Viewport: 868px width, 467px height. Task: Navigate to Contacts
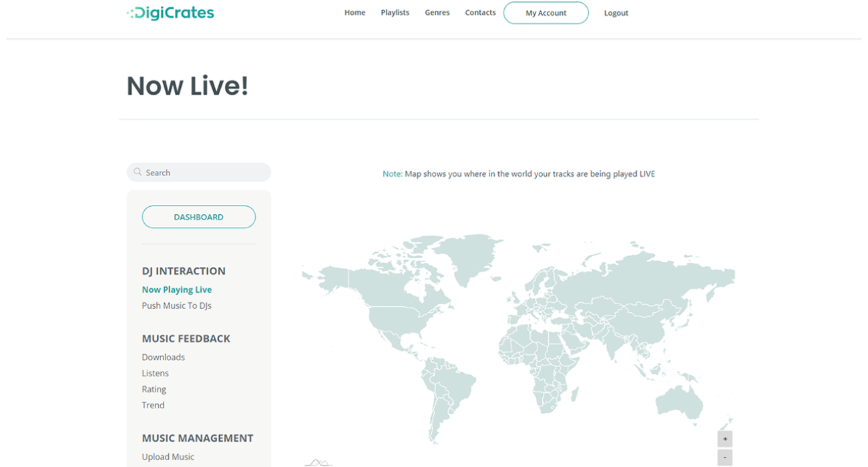pyautogui.click(x=480, y=13)
